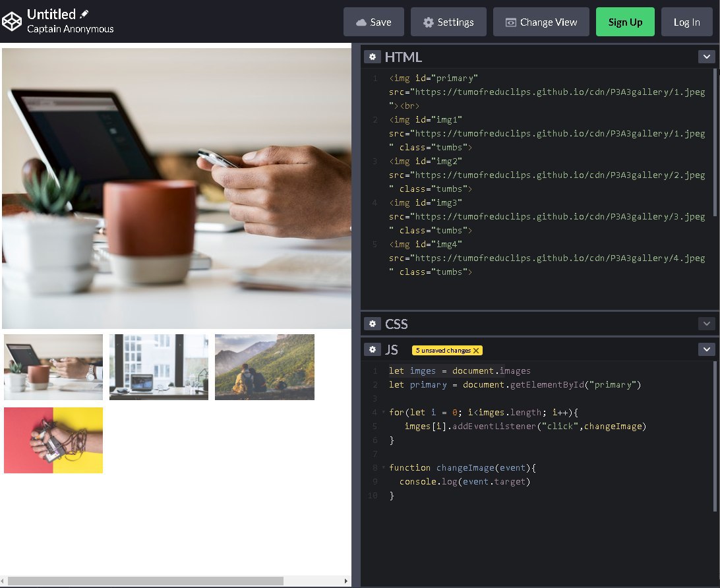Click 'id="img2"' in HTML code
720x588 pixels.
(438, 161)
